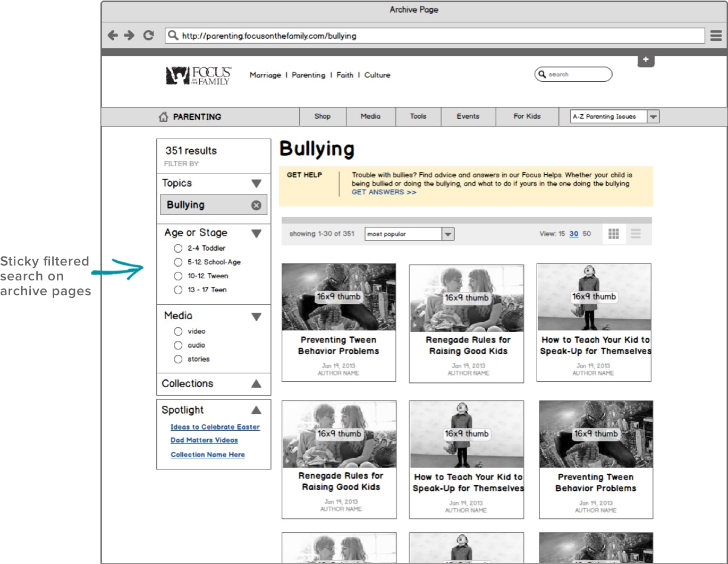Show 50 items per page
728x564 pixels.
click(x=587, y=234)
